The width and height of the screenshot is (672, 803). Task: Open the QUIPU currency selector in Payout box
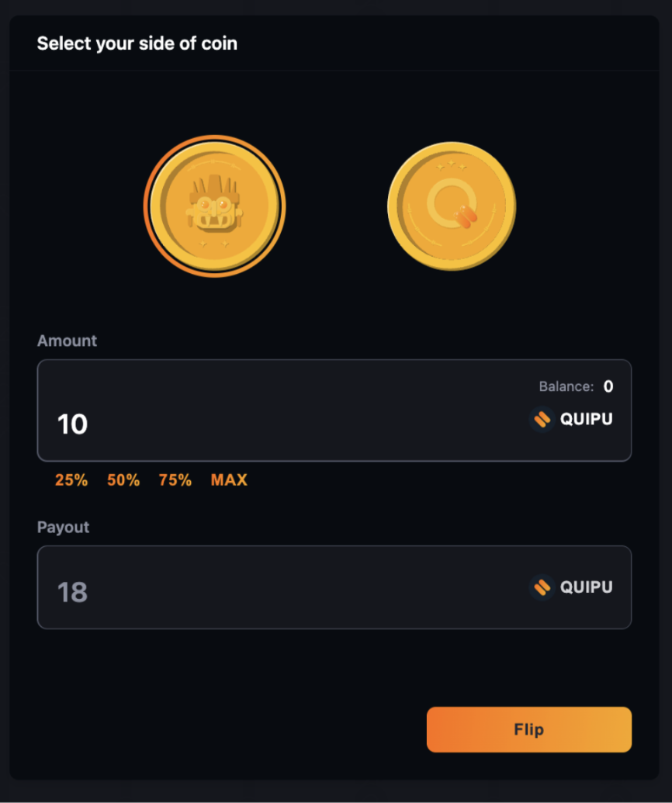tap(571, 587)
